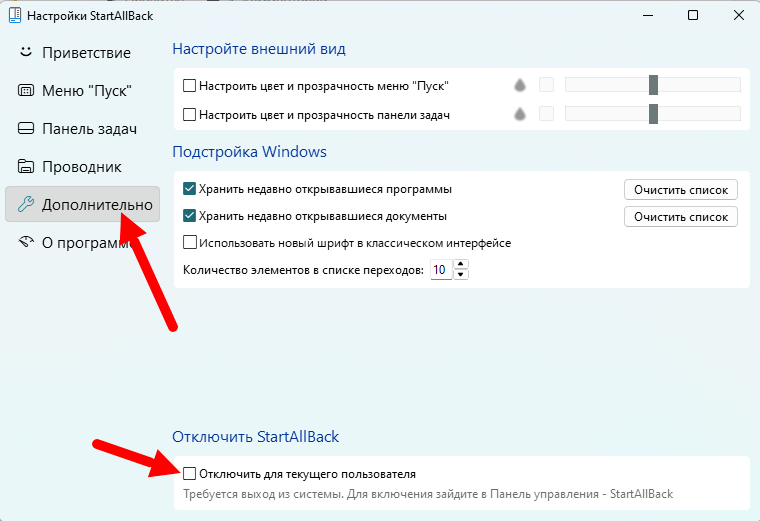The height and width of the screenshot is (521, 760).
Task: Click the droplet icon for start menu color
Action: click(x=520, y=85)
